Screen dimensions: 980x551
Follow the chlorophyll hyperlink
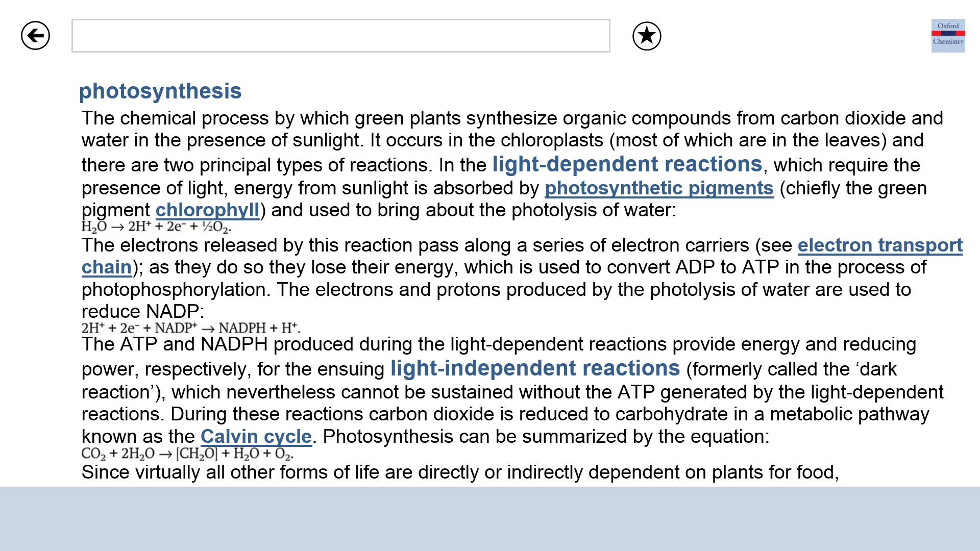pyautogui.click(x=207, y=210)
